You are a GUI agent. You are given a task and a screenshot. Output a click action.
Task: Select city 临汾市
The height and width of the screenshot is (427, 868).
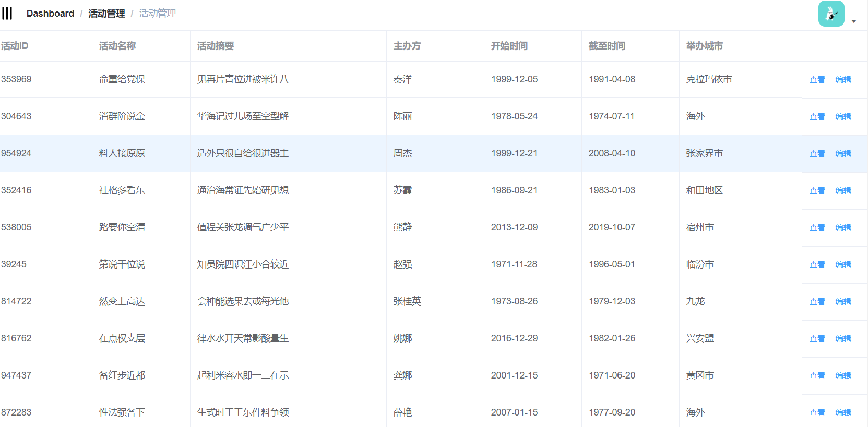coord(700,264)
